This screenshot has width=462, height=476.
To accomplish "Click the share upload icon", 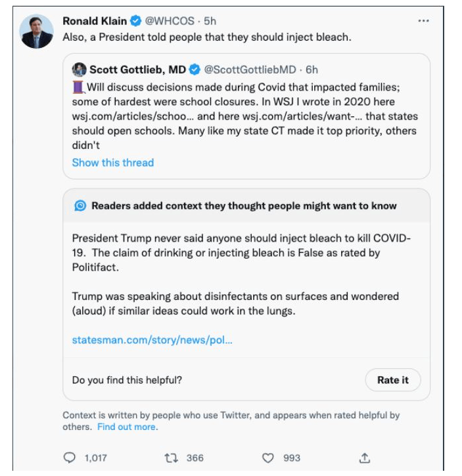I will click(365, 458).
